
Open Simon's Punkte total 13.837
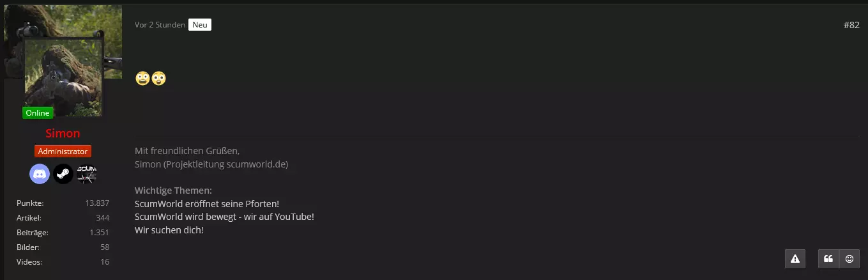(97, 203)
